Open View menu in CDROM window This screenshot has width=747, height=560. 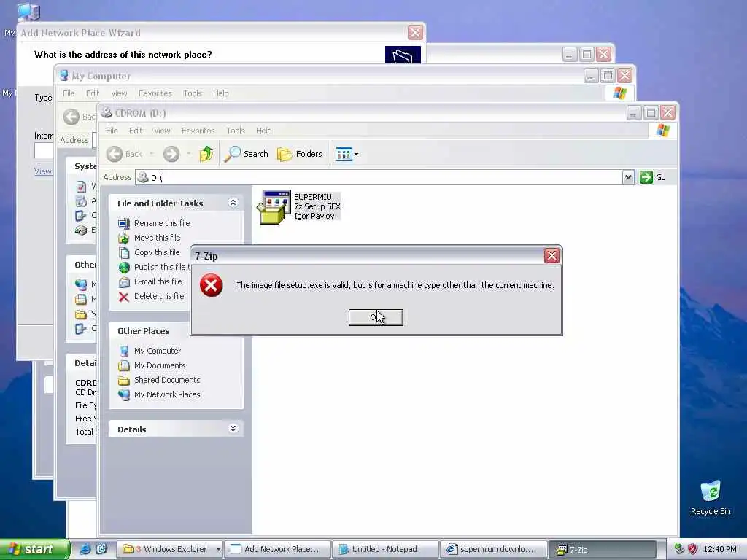(162, 131)
